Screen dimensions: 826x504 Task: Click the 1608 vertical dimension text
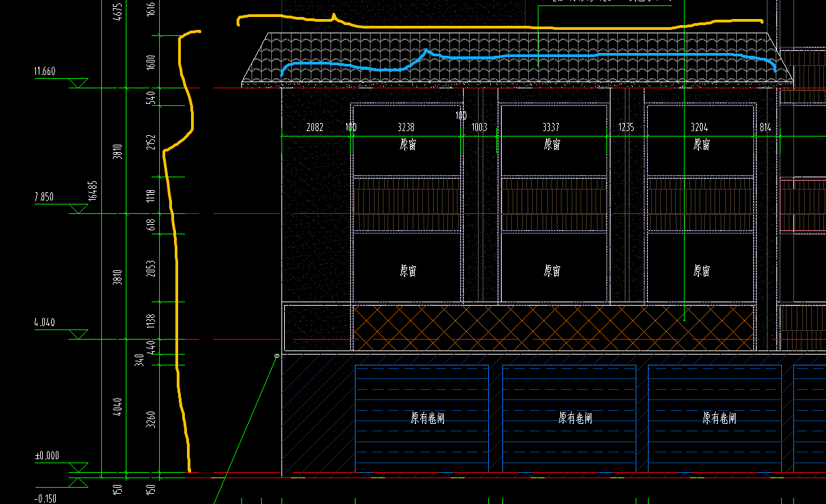(x=151, y=62)
